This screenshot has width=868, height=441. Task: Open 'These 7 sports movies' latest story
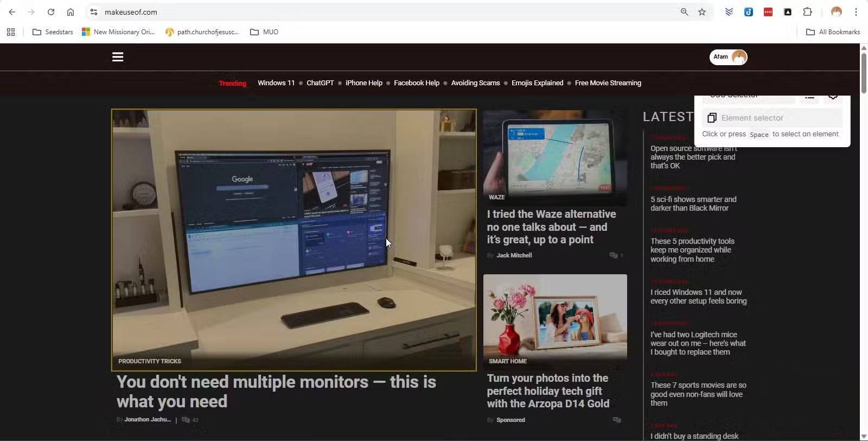[x=698, y=394]
